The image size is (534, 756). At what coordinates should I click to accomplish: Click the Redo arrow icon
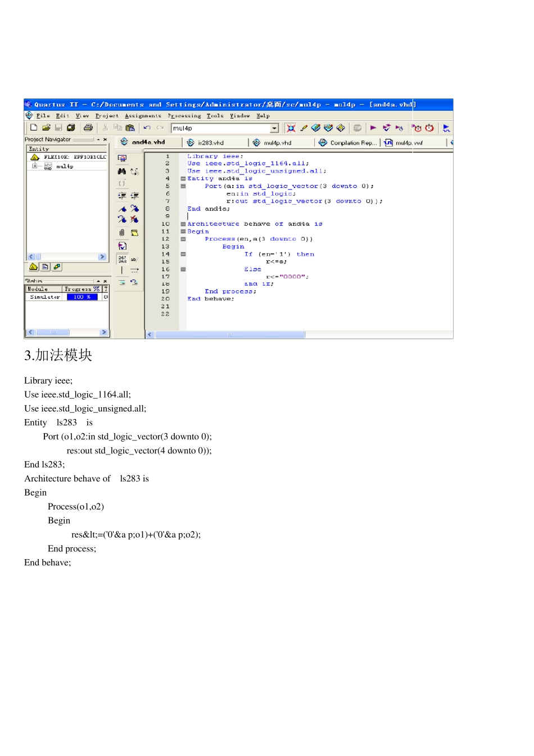[x=160, y=128]
